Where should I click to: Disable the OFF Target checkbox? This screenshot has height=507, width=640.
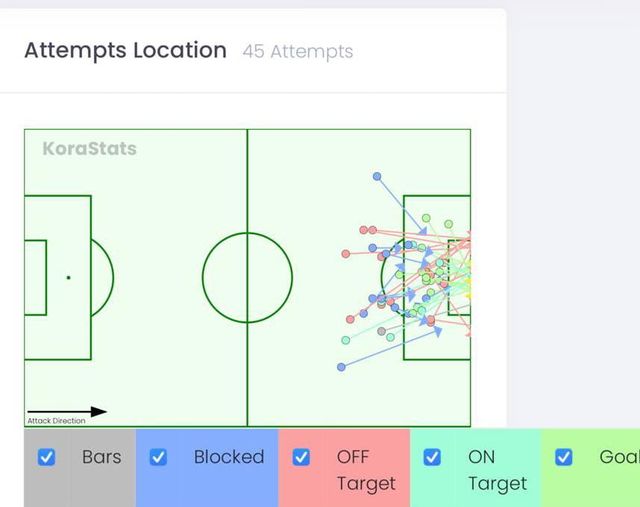click(301, 457)
